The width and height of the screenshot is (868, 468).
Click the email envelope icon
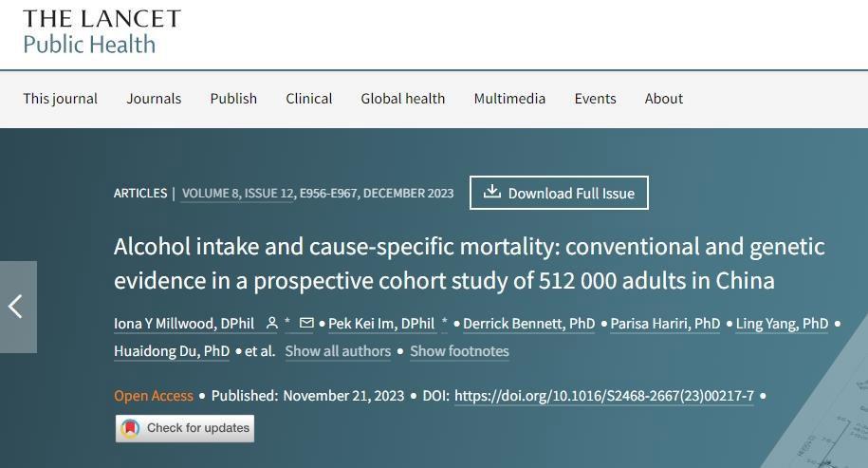pos(305,324)
